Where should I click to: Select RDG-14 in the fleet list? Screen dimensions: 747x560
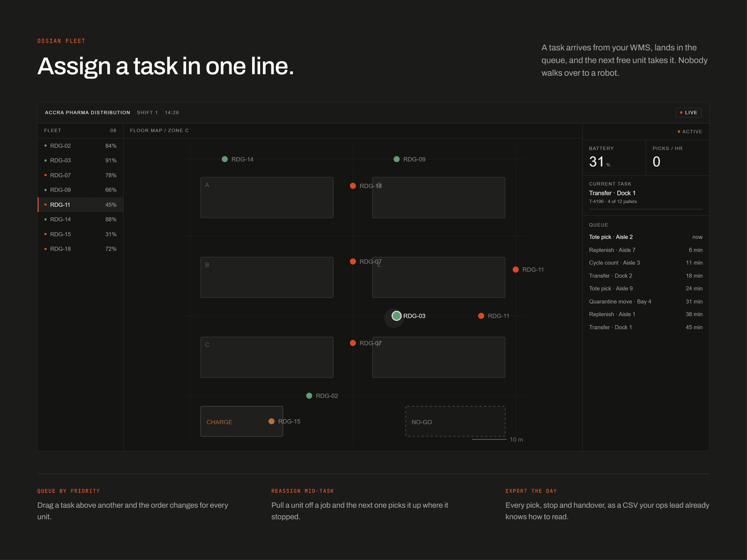tap(81, 219)
